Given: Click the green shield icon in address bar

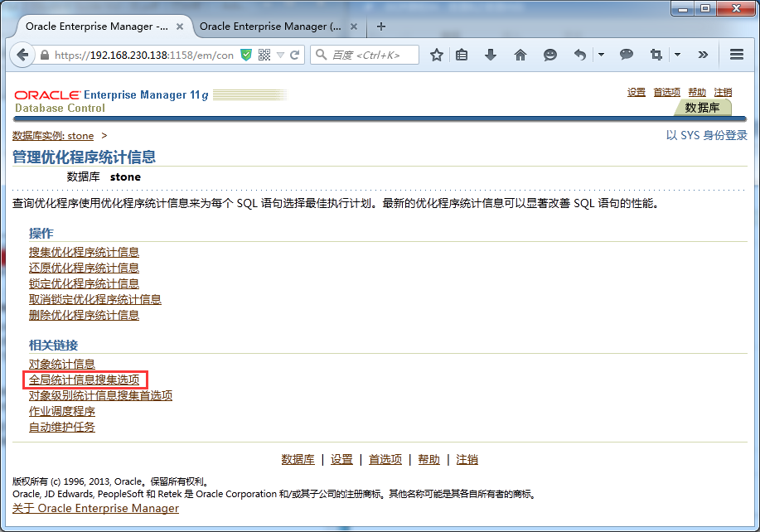Looking at the screenshot, I should tap(246, 56).
